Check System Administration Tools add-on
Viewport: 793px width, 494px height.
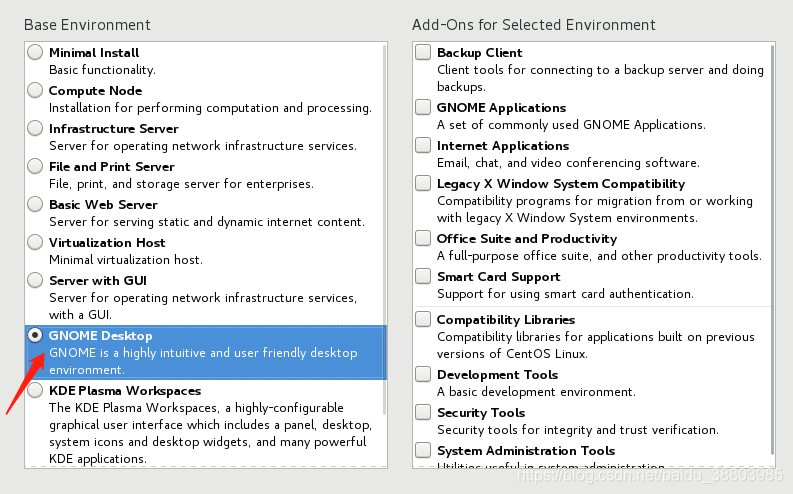[x=424, y=450]
